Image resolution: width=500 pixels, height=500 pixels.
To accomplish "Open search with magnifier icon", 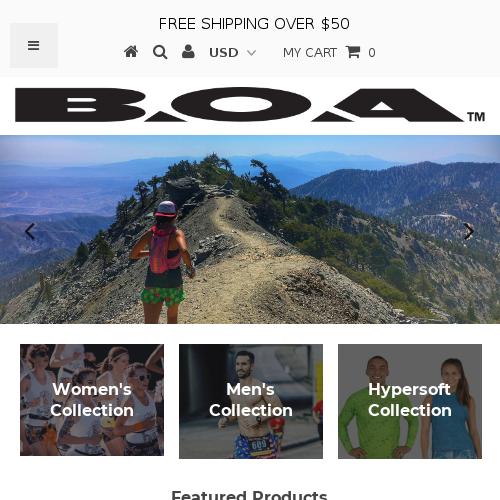I will pos(160,52).
